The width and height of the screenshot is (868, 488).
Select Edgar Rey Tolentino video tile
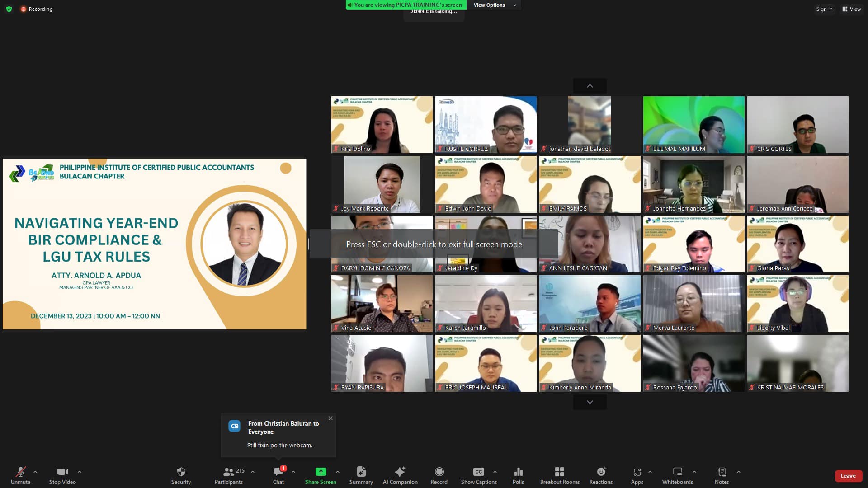(693, 244)
